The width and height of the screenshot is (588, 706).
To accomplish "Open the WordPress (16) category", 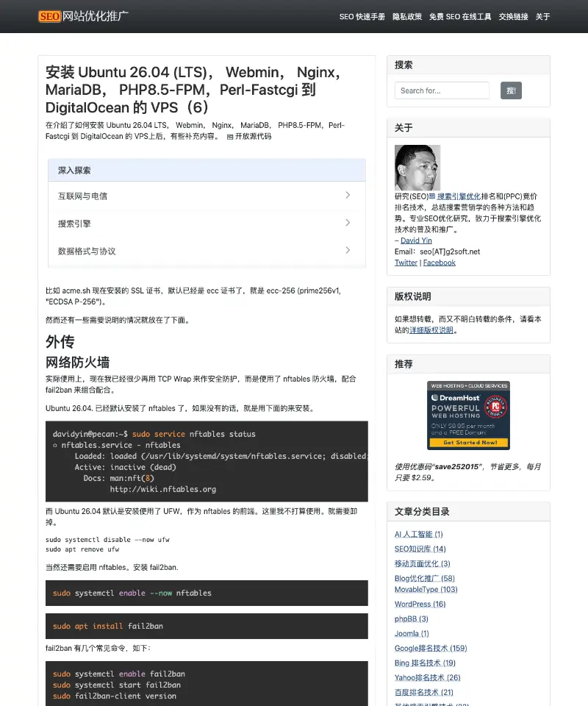I will click(x=420, y=605).
